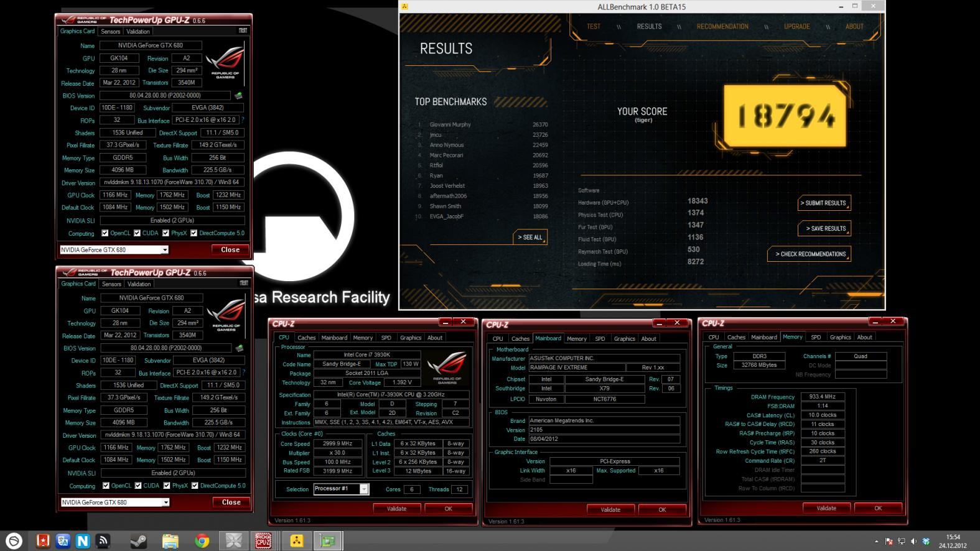980x551 pixels.
Task: Open Caches tab in the CPU-Z Mainboard window
Action: click(520, 338)
